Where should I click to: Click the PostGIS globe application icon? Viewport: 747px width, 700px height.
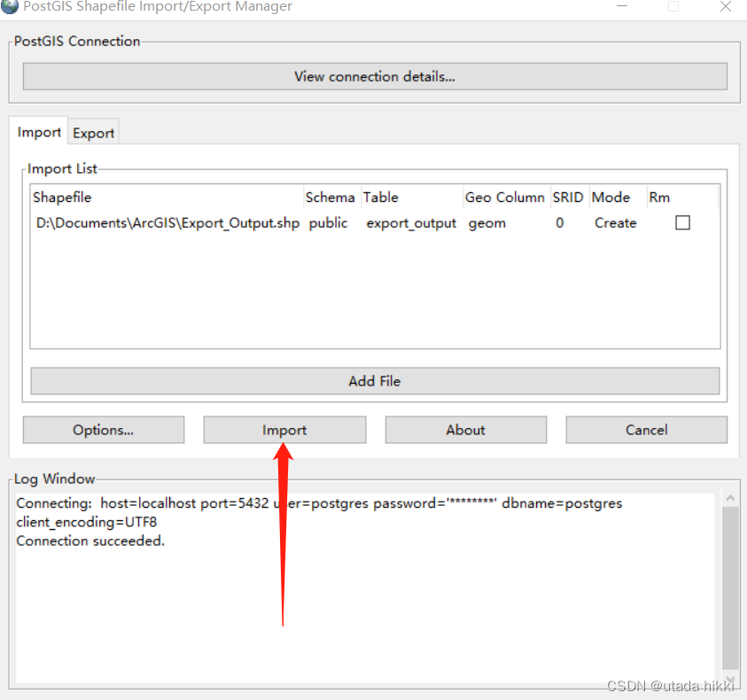pos(9,5)
